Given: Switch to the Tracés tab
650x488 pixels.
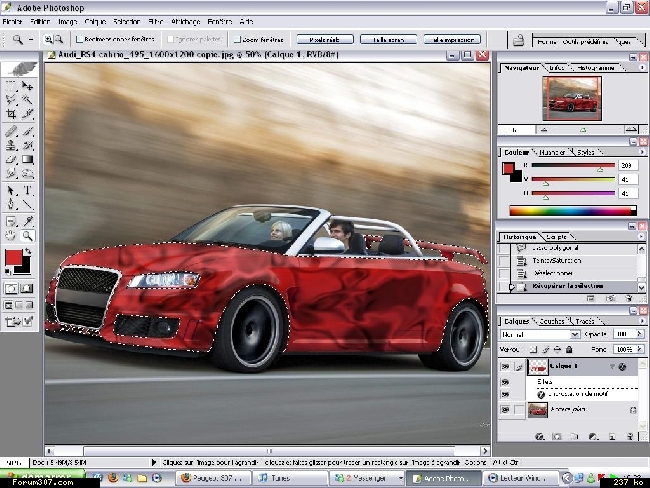Looking at the screenshot, I should pos(585,321).
